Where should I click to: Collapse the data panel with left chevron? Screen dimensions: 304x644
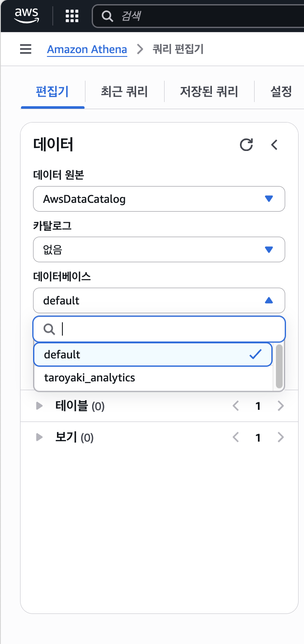point(274,145)
